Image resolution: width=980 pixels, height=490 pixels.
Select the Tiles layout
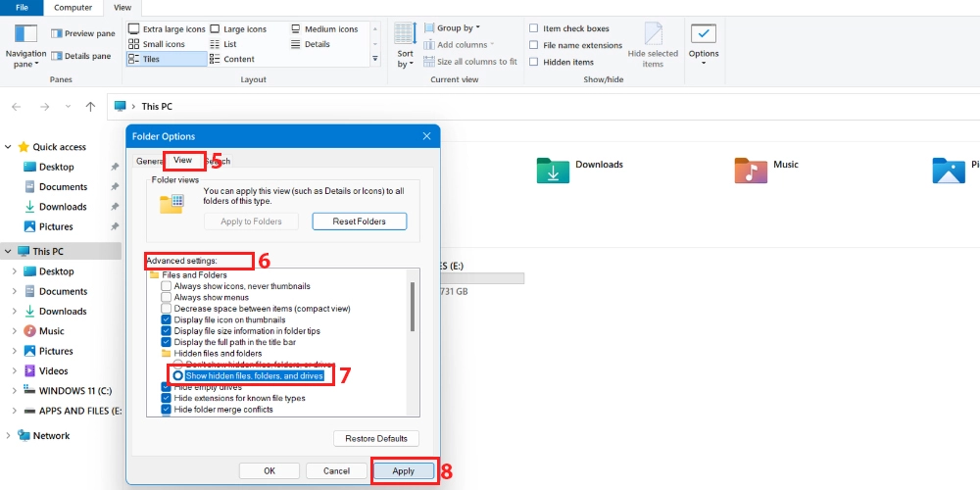(x=167, y=60)
